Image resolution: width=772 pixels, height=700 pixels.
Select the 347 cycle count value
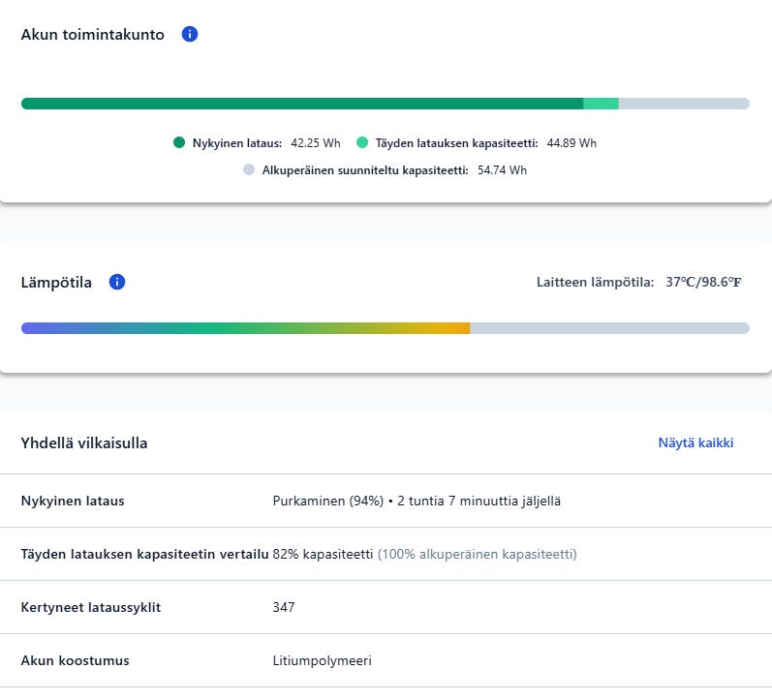pos(284,607)
